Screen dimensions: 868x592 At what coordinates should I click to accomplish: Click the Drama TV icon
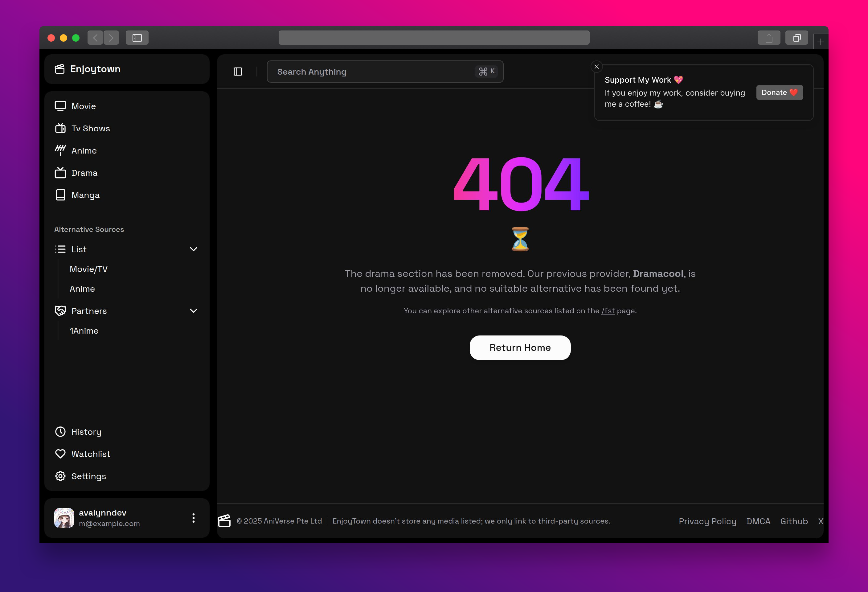click(x=60, y=173)
